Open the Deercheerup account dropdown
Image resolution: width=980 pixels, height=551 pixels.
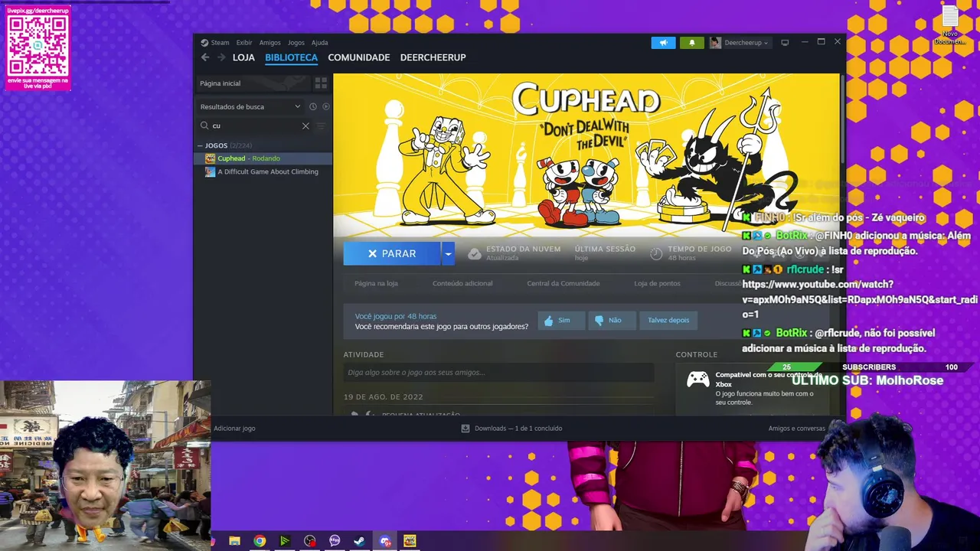(x=746, y=43)
